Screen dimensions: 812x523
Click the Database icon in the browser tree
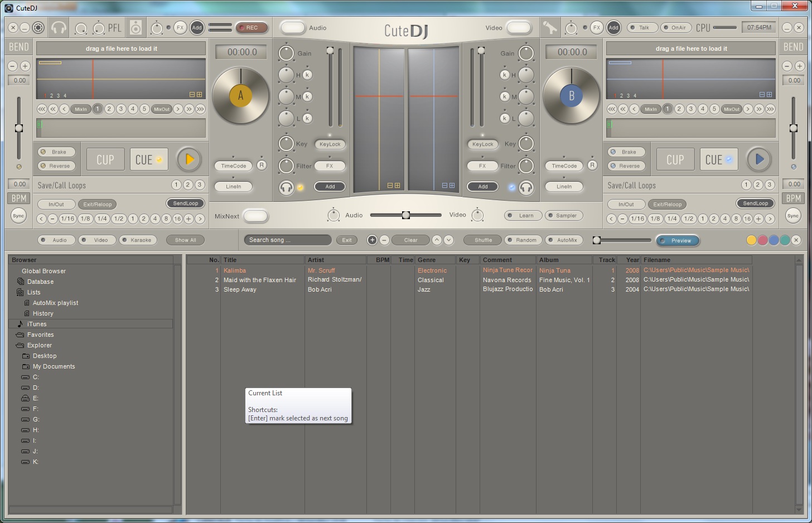(x=21, y=282)
